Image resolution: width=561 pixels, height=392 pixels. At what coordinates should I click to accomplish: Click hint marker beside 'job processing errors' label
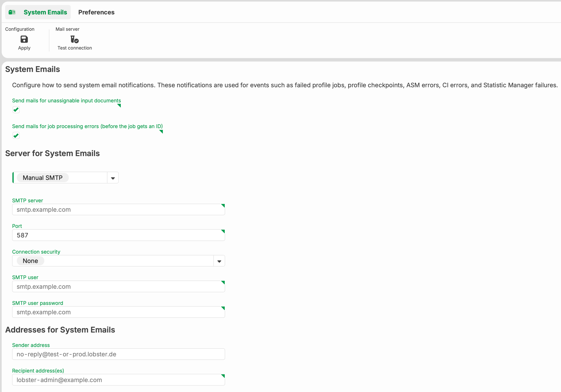coord(161,131)
